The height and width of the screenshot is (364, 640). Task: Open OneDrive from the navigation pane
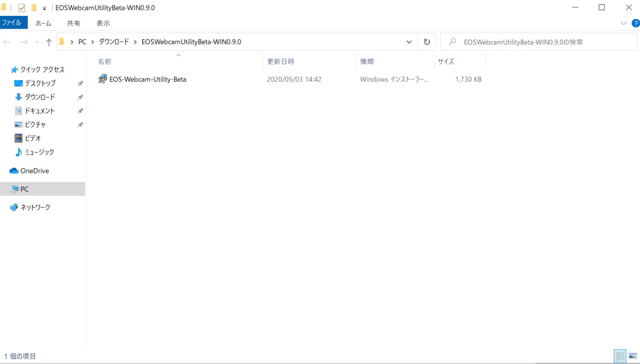(34, 171)
